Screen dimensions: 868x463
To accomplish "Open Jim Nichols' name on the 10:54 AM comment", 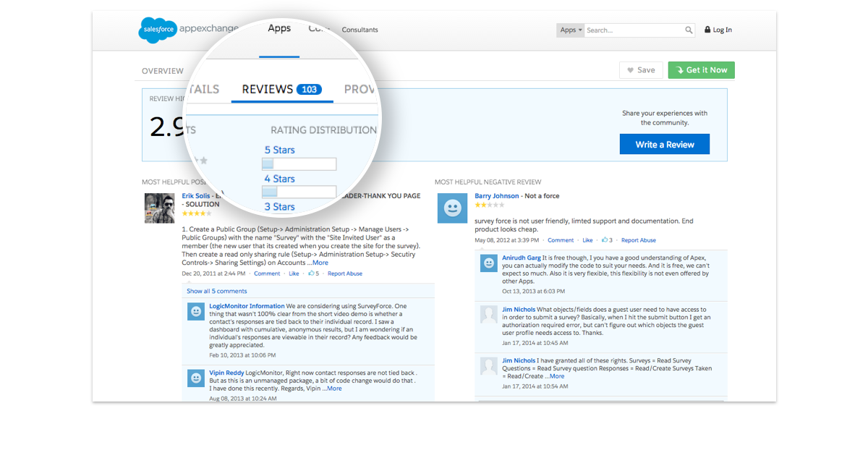I will coord(519,360).
